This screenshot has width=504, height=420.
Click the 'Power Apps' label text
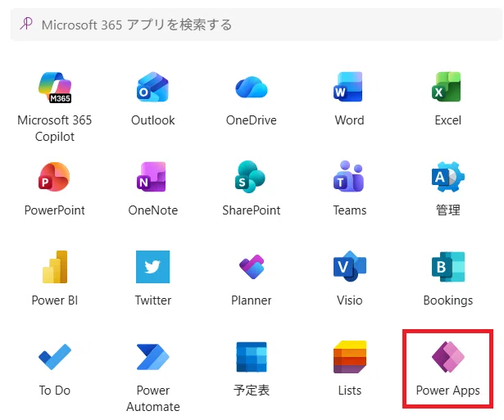(448, 391)
